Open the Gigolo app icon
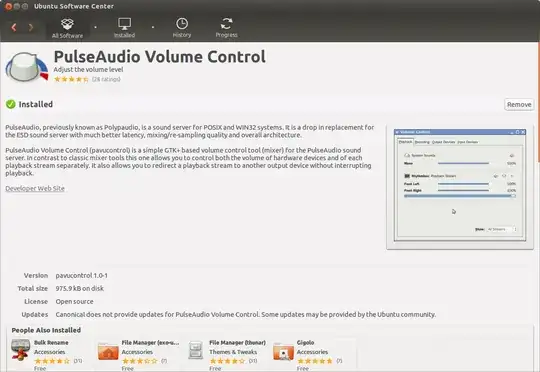The image size is (540, 372). pos(283,351)
